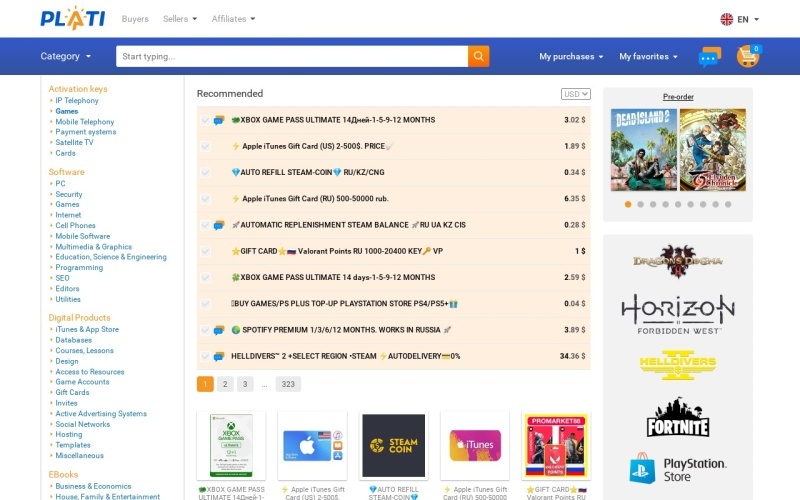Select second carousel dot under pre-orders
The width and height of the screenshot is (800, 500).
pyautogui.click(x=640, y=204)
